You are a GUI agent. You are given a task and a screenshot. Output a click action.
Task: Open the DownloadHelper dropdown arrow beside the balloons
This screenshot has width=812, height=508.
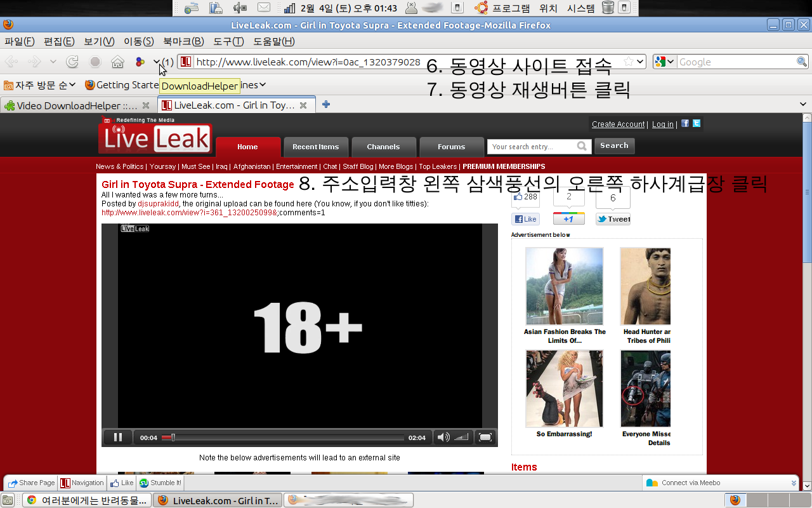pyautogui.click(x=157, y=62)
